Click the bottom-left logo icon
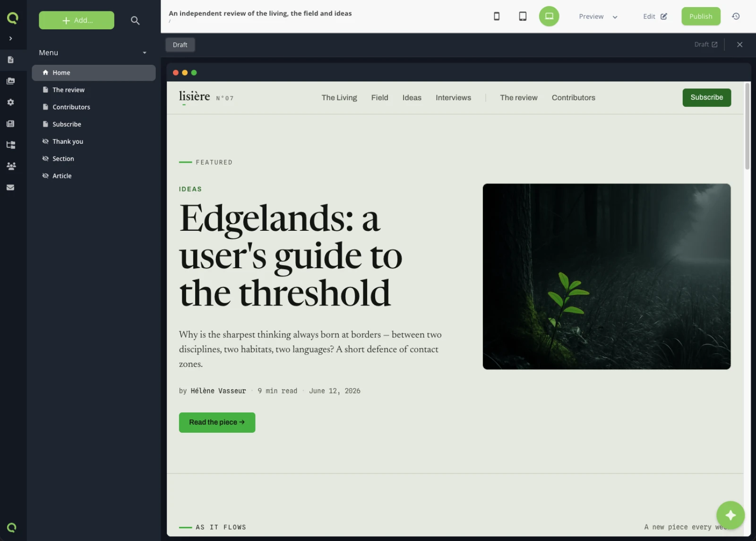Viewport: 756px width, 541px height. point(12,527)
